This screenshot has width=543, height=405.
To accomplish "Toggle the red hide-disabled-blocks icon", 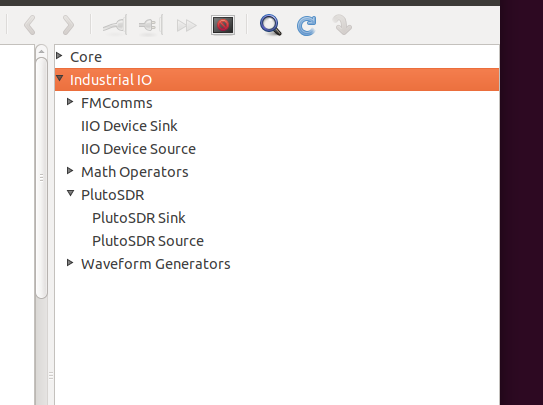I will tap(223, 25).
